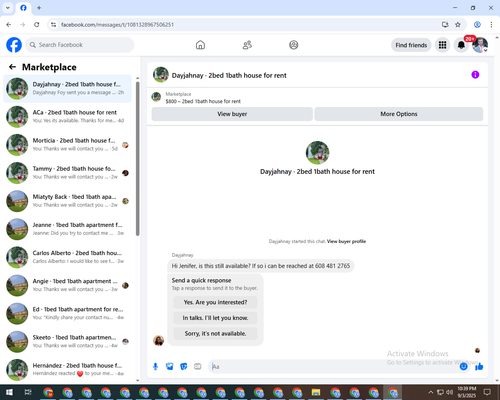This screenshot has height=400, width=500.
Task: Open the Carlos Alberto conversation
Action: (67, 257)
